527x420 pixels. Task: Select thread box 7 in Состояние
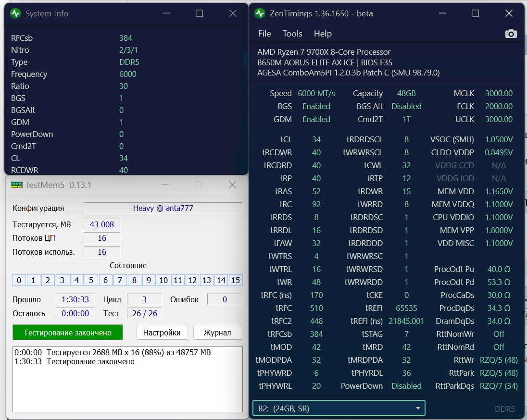120,280
